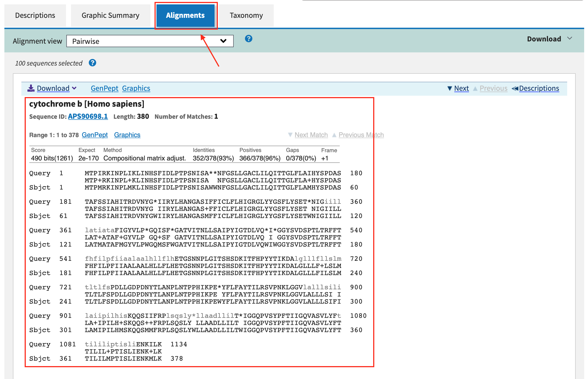Open help beside the Alignment view selector

249,39
